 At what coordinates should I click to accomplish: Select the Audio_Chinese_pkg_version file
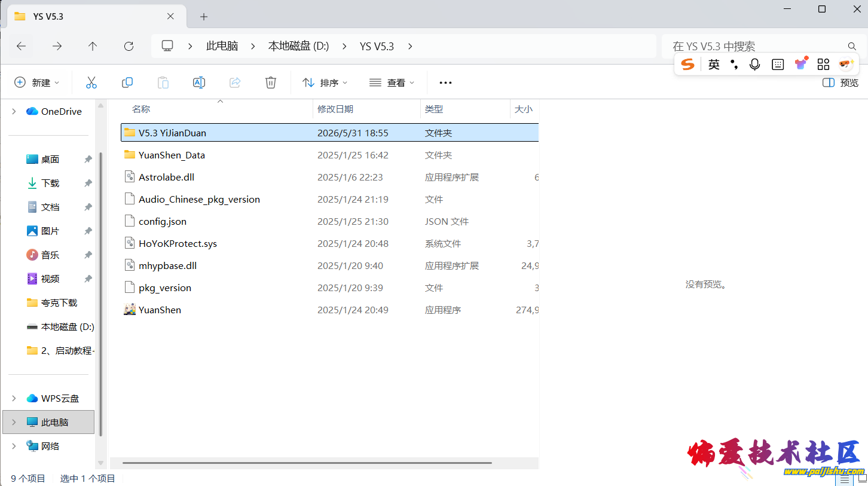(x=329, y=199)
